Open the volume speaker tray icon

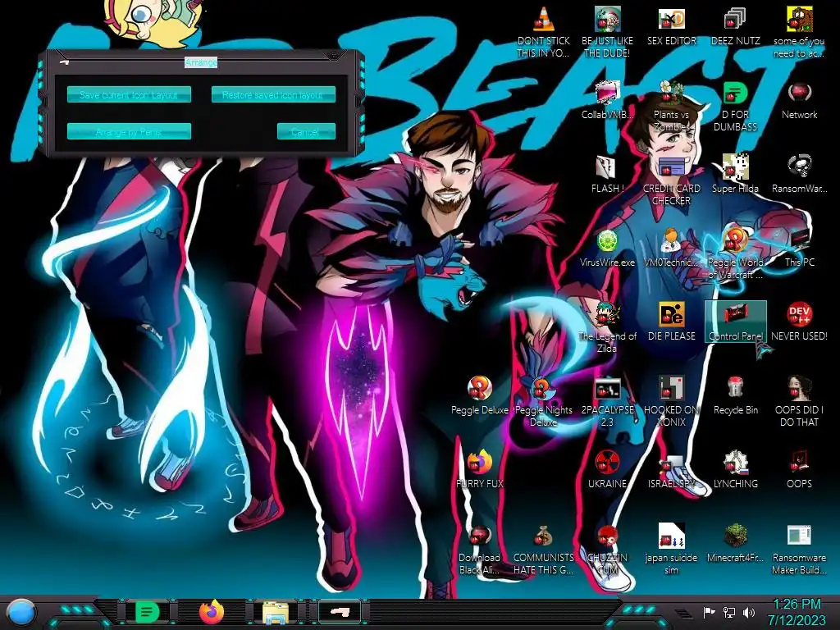point(750,612)
